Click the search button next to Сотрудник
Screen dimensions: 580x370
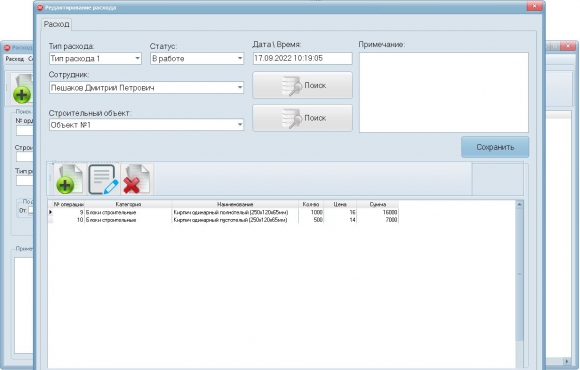point(302,85)
